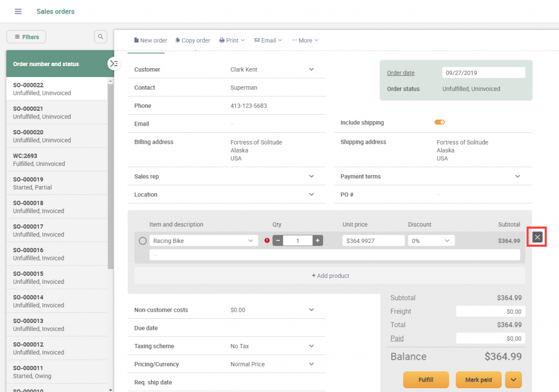Click the Sales orders page title
This screenshot has width=559, height=392.
(x=56, y=11)
